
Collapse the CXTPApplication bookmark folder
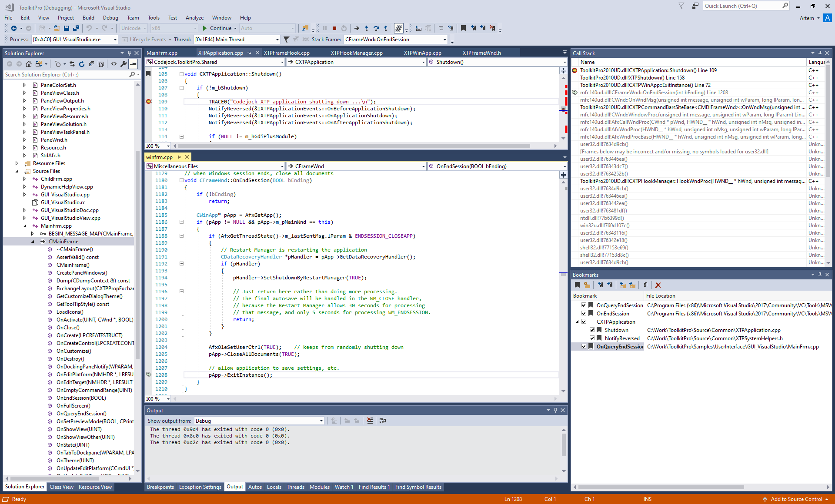coord(577,322)
